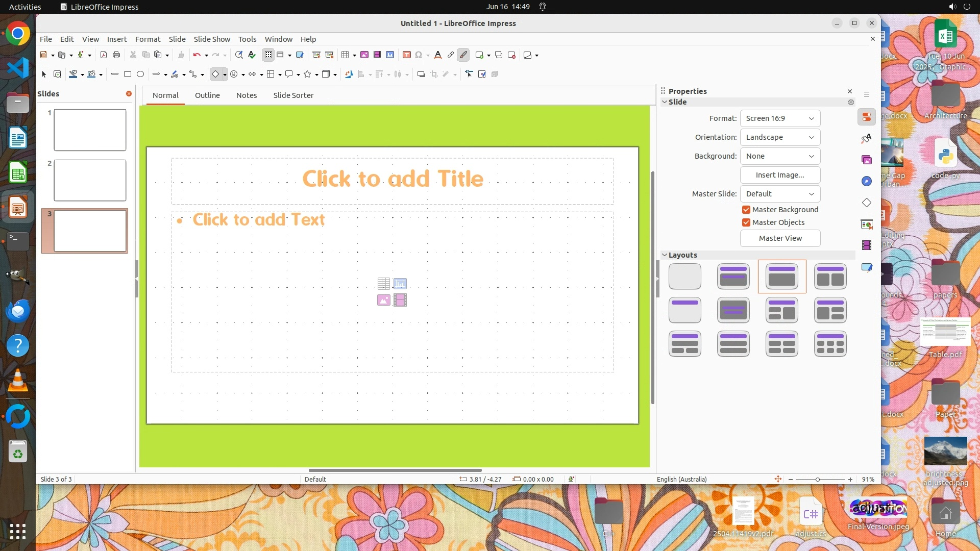Open the Orientation dropdown showing Landscape
980x551 pixels.
pos(780,137)
